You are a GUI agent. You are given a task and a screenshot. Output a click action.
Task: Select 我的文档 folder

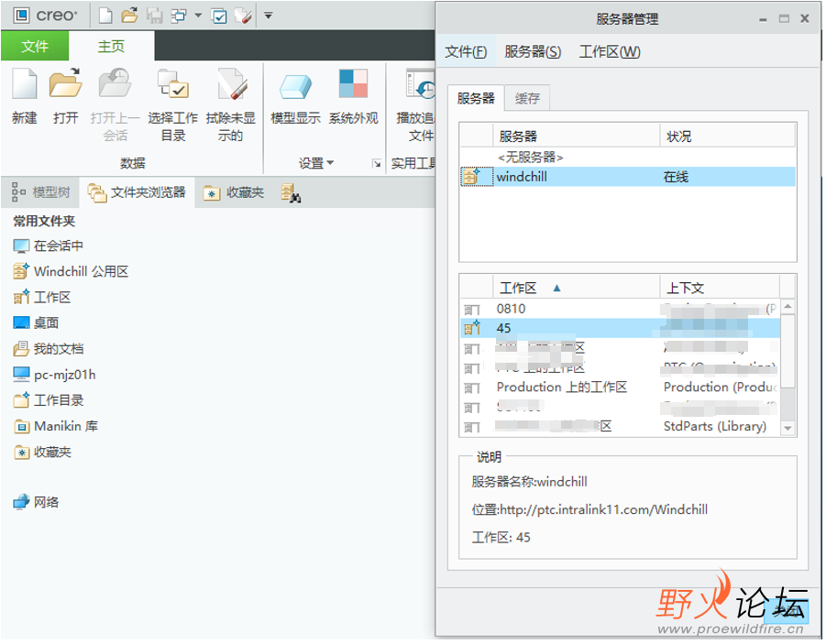pyautogui.click(x=48, y=349)
